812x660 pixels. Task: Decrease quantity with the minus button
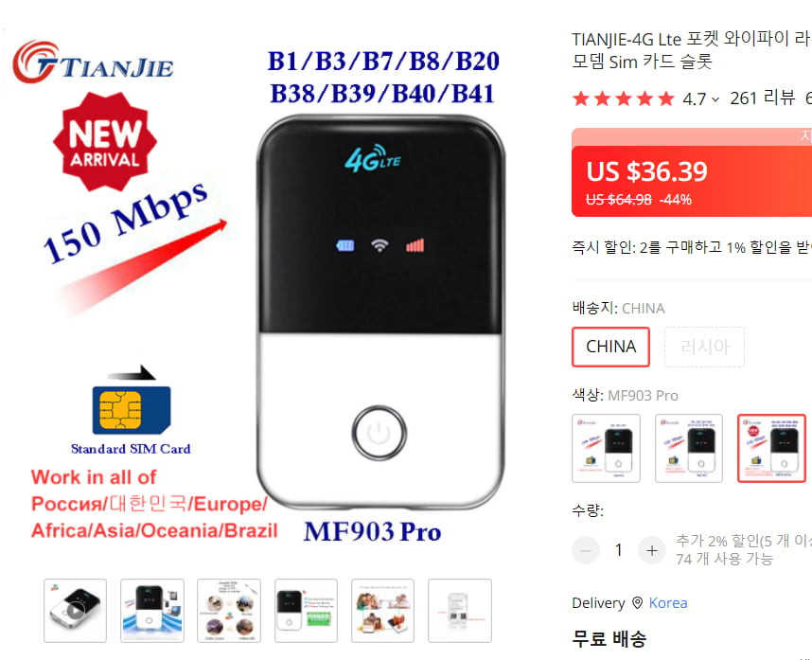click(586, 550)
